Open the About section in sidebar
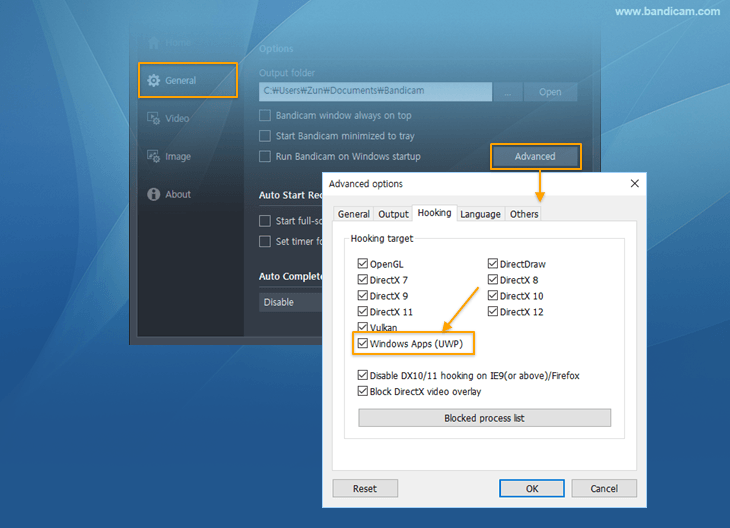This screenshot has width=730, height=528. tap(169, 194)
